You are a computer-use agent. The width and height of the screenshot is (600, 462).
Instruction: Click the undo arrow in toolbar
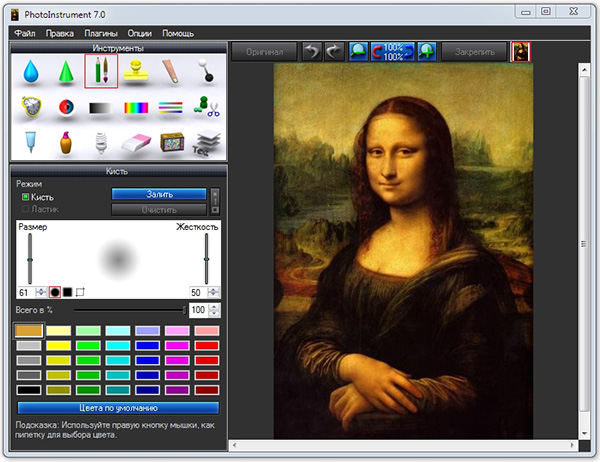click(314, 50)
